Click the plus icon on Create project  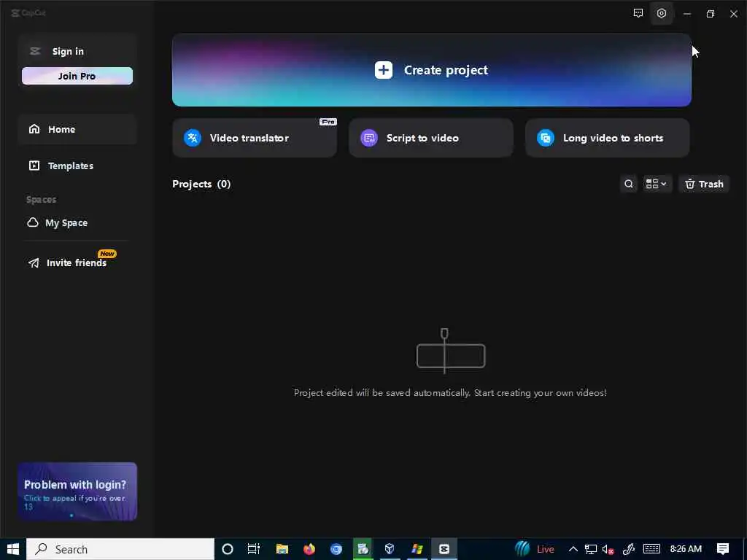click(384, 70)
